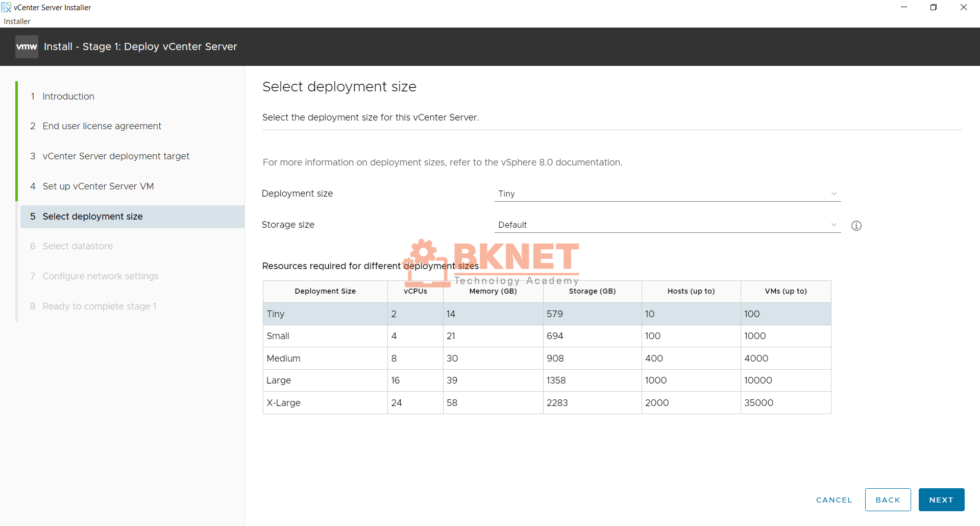Viewport: 980px width, 526px height.
Task: Minimize the installer window
Action: click(903, 7)
